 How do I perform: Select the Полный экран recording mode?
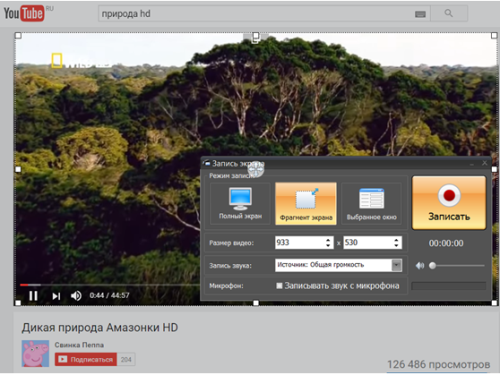240,204
